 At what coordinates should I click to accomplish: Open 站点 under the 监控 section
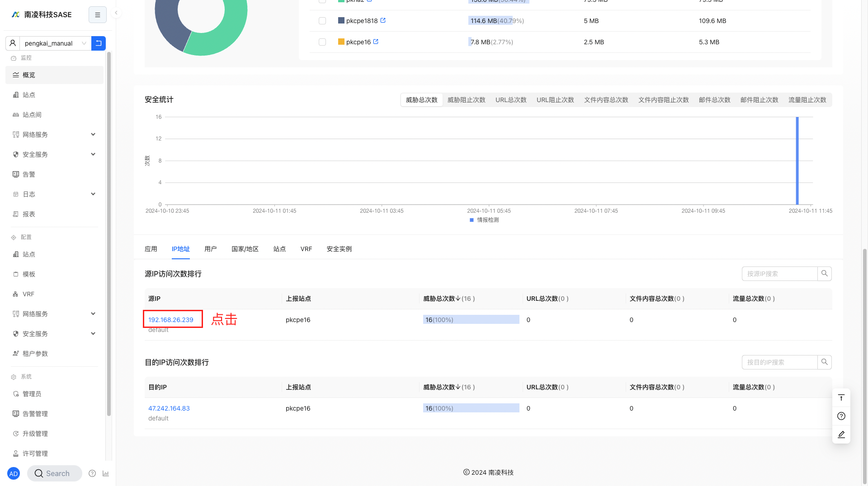point(54,95)
